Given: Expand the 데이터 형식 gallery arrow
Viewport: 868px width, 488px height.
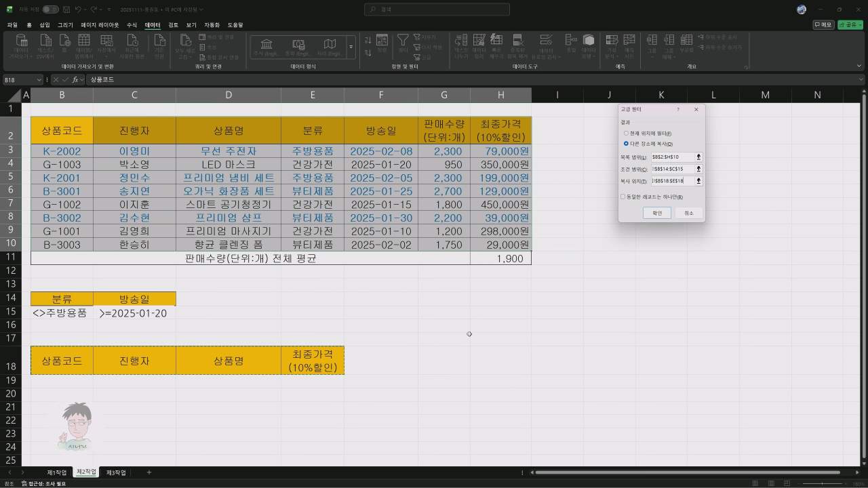Looking at the screenshot, I should [351, 47].
